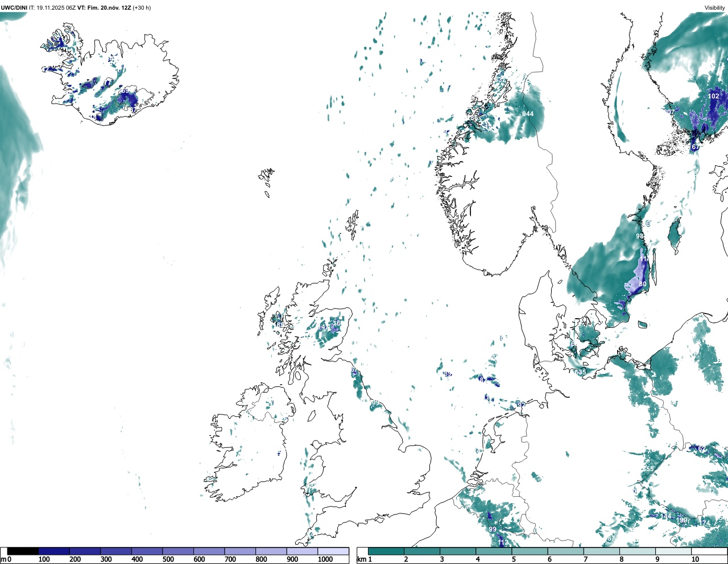Click the "(+30 h)" forecast lead text
The image size is (728, 564).
tap(142, 8)
